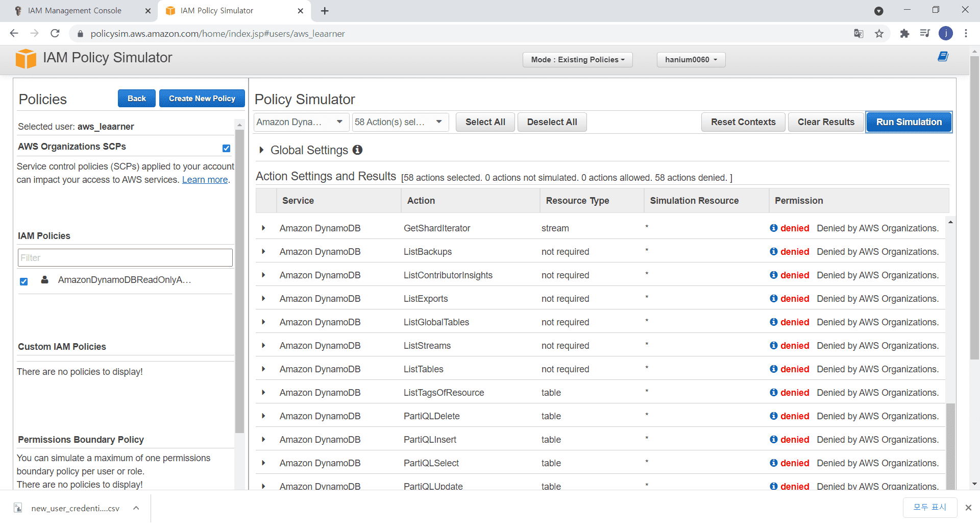Click user icon beside AmazonDynamoDBReadOnlyA policy

tap(45, 279)
